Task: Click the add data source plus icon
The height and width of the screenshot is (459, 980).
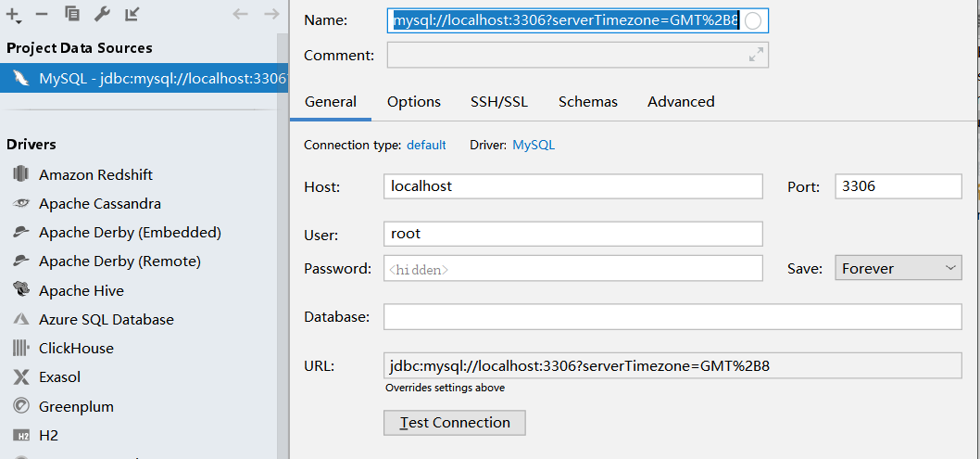Action: click(x=13, y=15)
